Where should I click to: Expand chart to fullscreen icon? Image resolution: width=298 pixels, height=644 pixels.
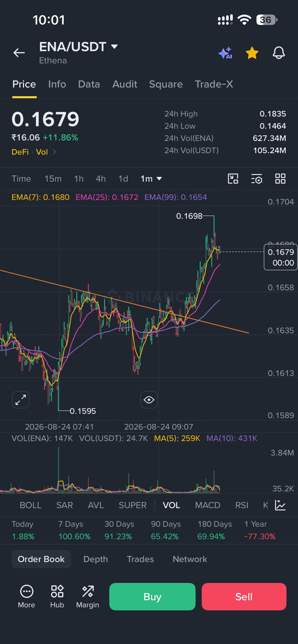21,400
